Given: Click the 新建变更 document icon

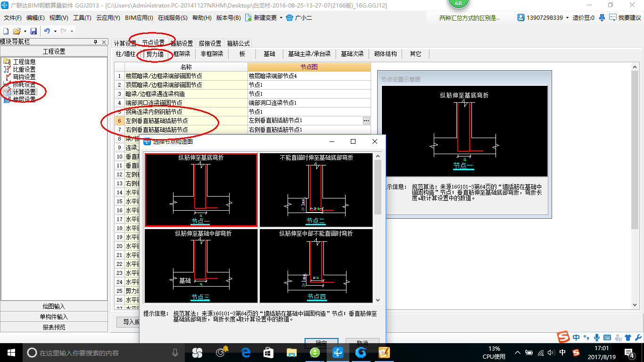Looking at the screenshot, I should click(x=248, y=17).
